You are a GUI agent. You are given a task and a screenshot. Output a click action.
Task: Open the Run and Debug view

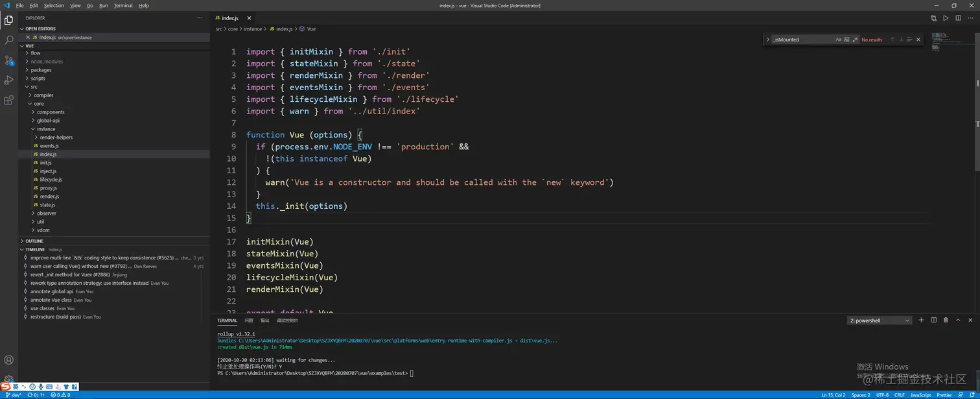point(9,80)
